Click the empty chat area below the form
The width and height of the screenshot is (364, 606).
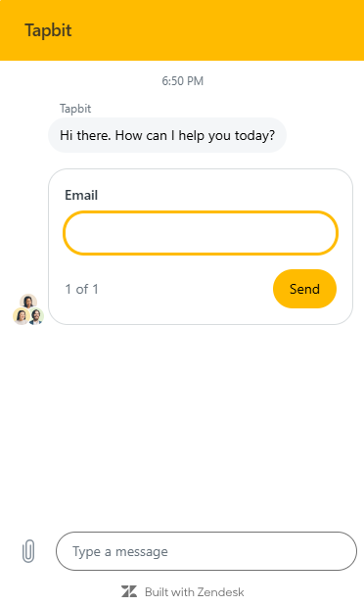pyautogui.click(x=182, y=425)
